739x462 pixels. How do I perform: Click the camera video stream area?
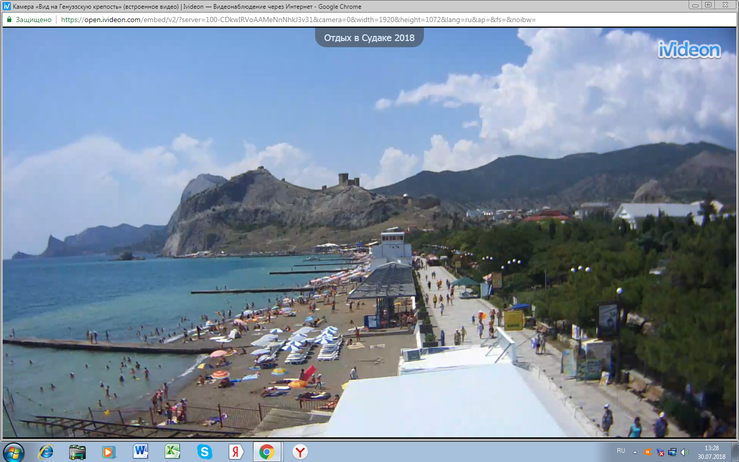tap(369, 240)
